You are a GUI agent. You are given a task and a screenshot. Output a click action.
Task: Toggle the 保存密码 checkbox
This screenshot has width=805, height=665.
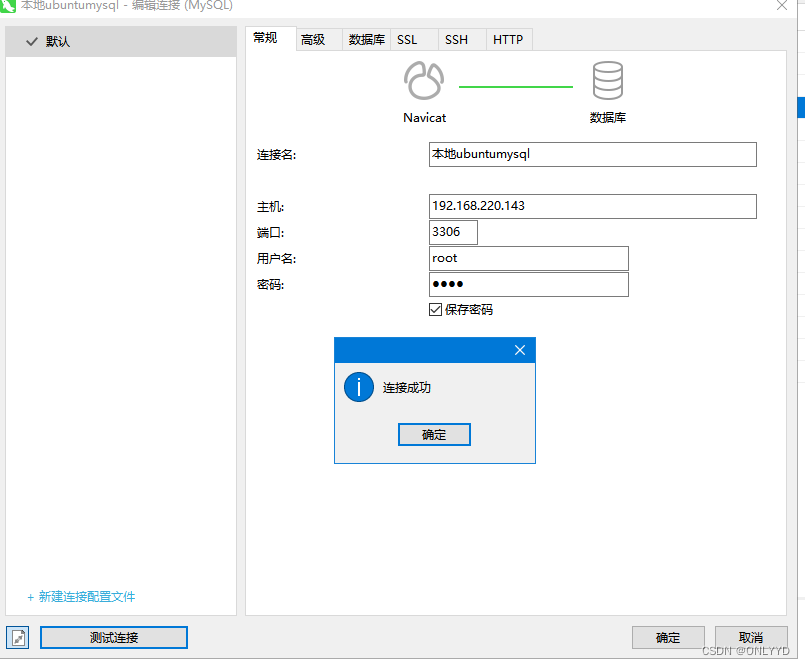435,310
